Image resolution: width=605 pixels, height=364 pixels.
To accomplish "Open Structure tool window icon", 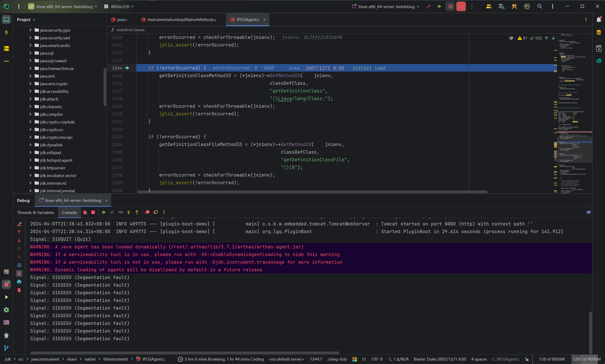I will point(6,49).
